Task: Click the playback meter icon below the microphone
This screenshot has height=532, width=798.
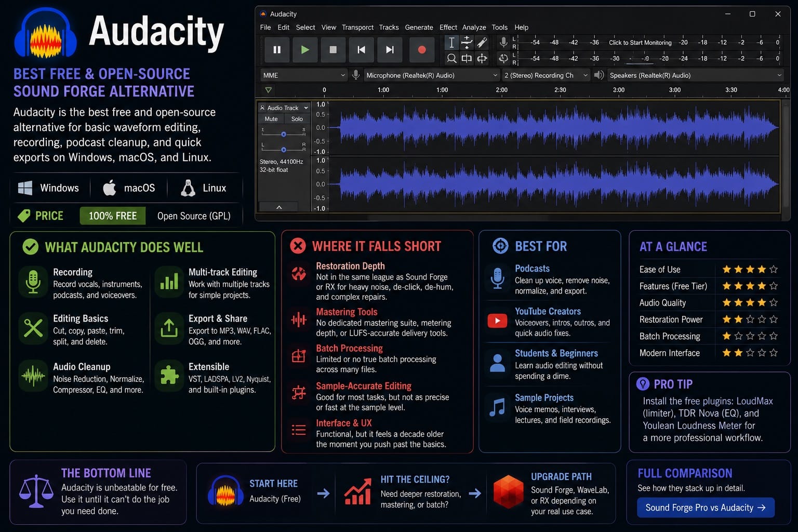Action: pyautogui.click(x=503, y=58)
